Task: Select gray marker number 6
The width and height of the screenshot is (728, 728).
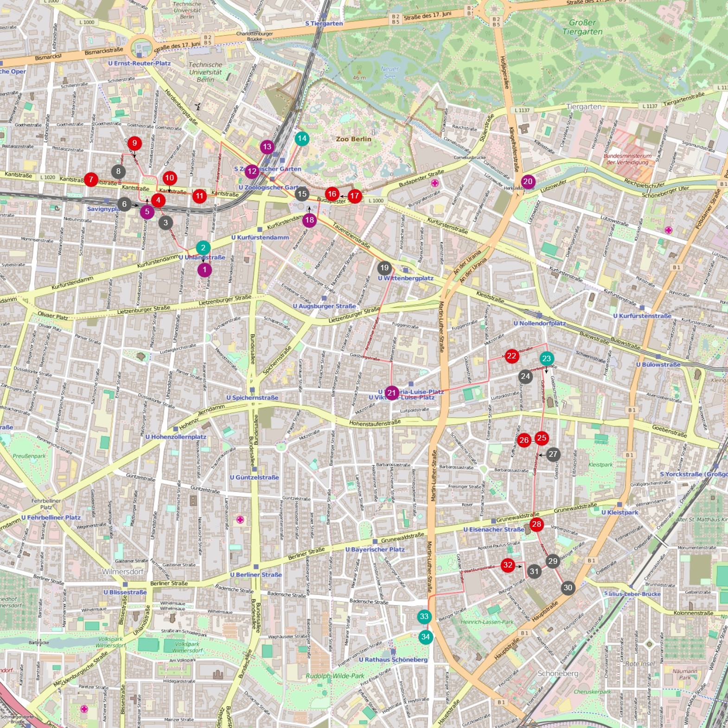Action: point(124,204)
